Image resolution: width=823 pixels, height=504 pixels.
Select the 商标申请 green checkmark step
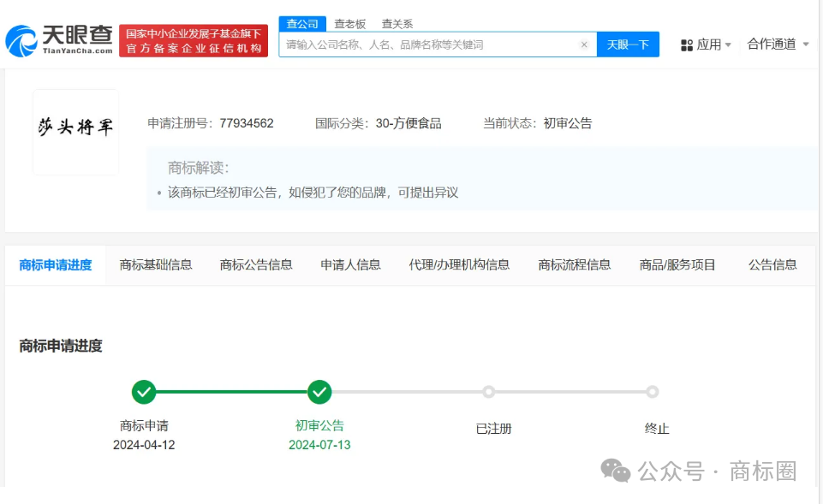(x=144, y=392)
